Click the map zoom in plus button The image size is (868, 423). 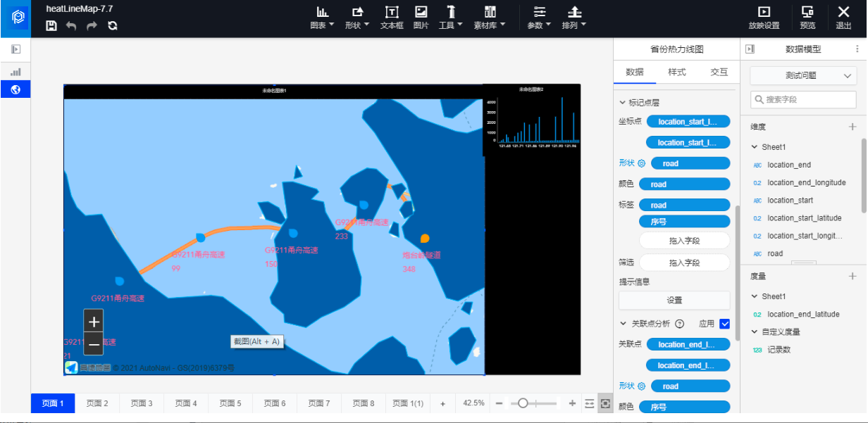(x=94, y=322)
